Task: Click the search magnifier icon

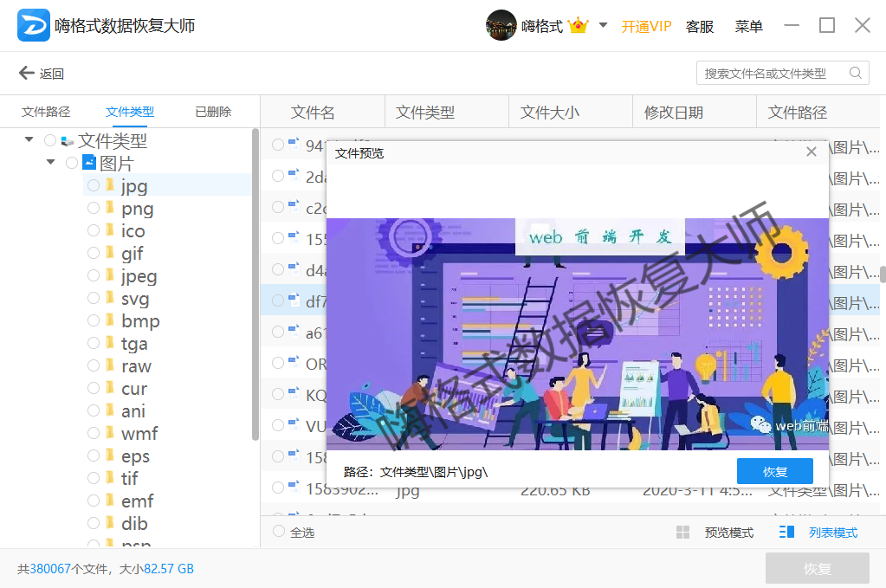Action: [x=856, y=73]
